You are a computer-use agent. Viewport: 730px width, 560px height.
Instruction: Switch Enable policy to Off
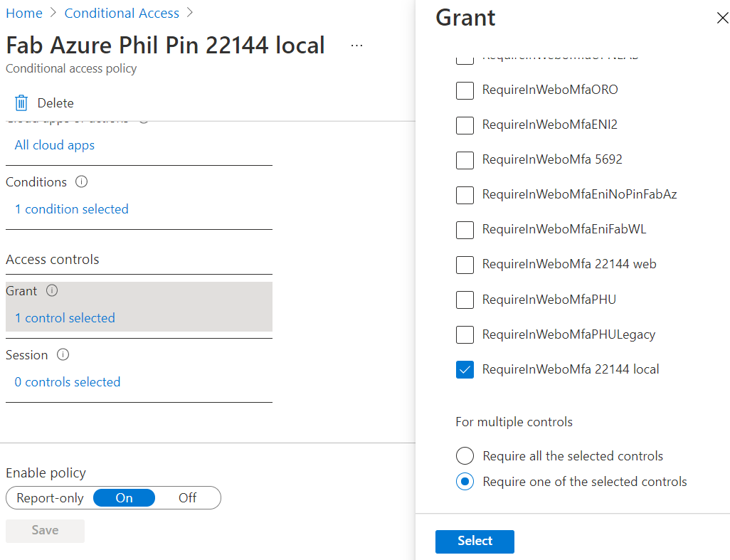tap(188, 498)
